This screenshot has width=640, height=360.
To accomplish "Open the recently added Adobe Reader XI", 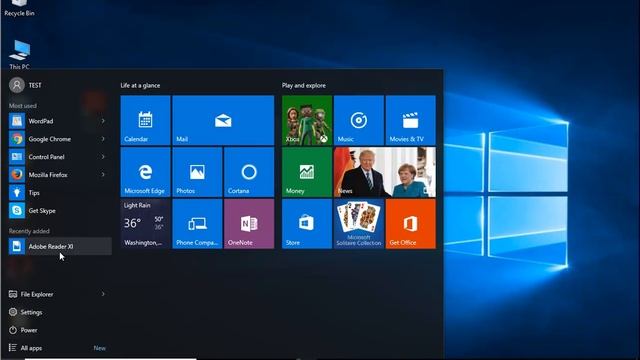I will [60, 247].
